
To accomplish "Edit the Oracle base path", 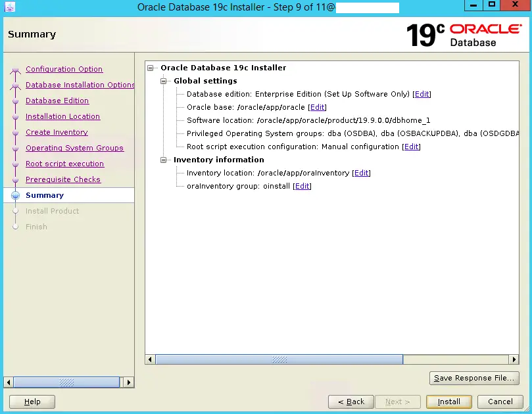I will 317,107.
